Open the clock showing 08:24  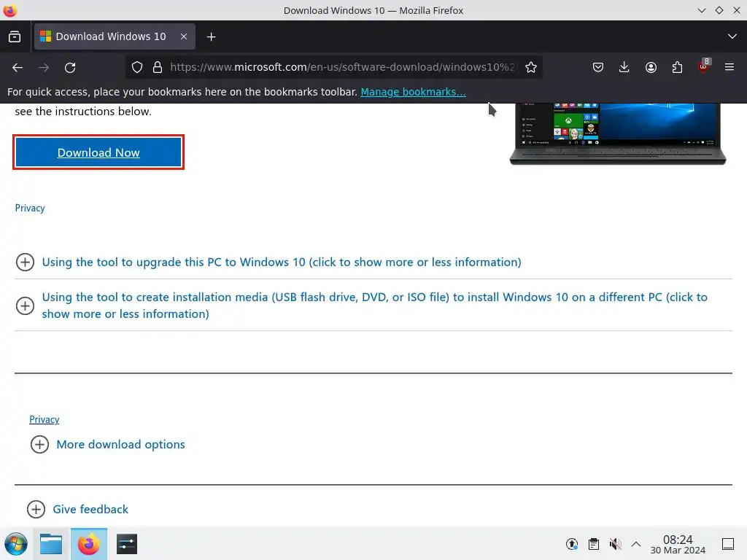coord(678,544)
